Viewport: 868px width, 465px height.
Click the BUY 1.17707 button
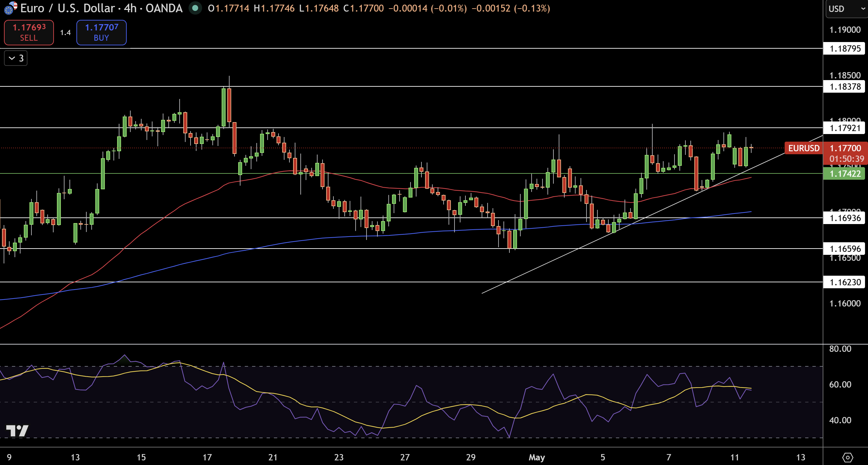102,32
